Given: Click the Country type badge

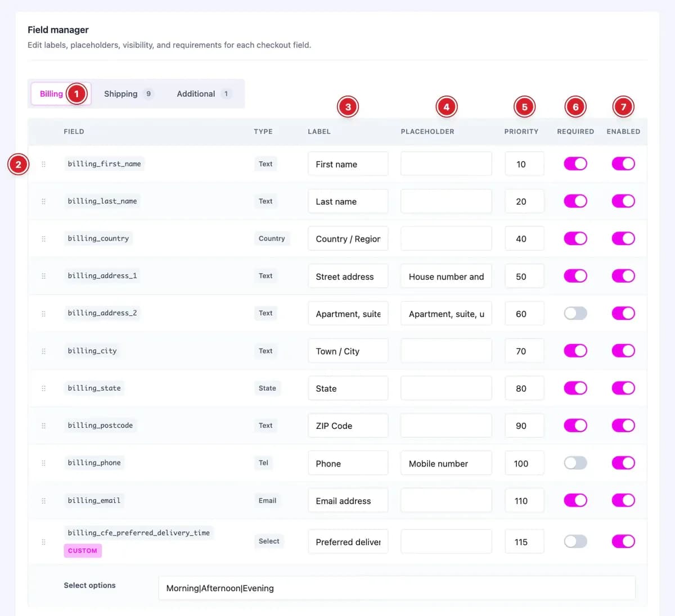Looking at the screenshot, I should 272,238.
